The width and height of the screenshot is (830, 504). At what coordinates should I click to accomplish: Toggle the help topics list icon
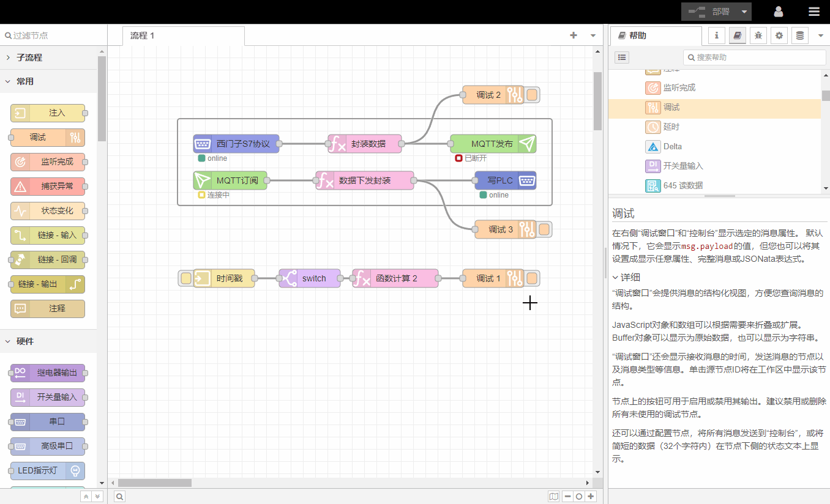coord(622,57)
